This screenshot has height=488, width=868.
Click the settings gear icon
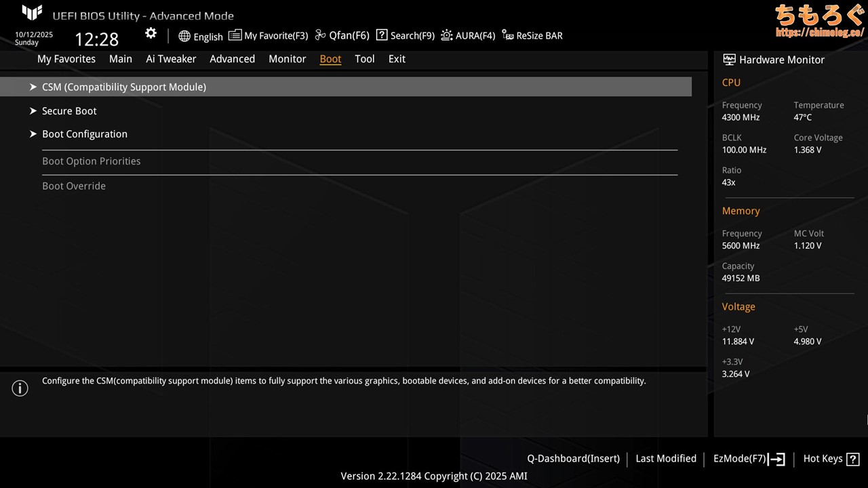151,34
